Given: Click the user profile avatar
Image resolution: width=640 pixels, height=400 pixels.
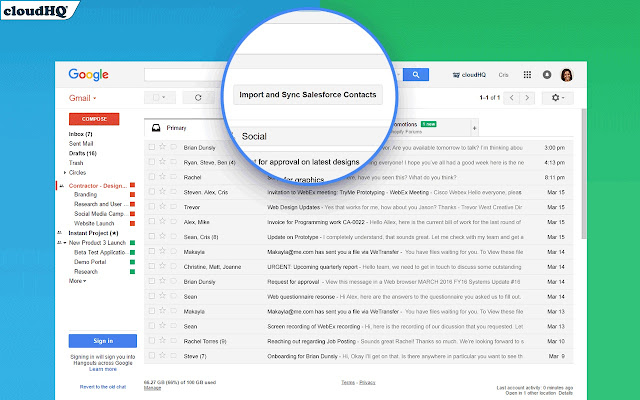Looking at the screenshot, I should (x=567, y=75).
